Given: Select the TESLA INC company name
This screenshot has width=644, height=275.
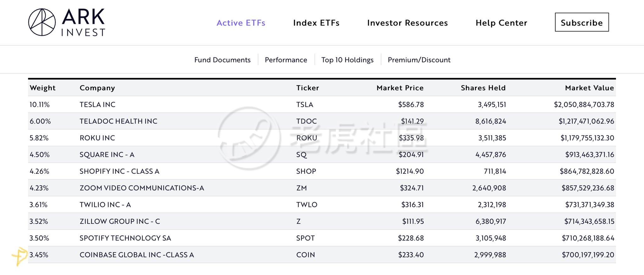Looking at the screenshot, I should tap(97, 105).
